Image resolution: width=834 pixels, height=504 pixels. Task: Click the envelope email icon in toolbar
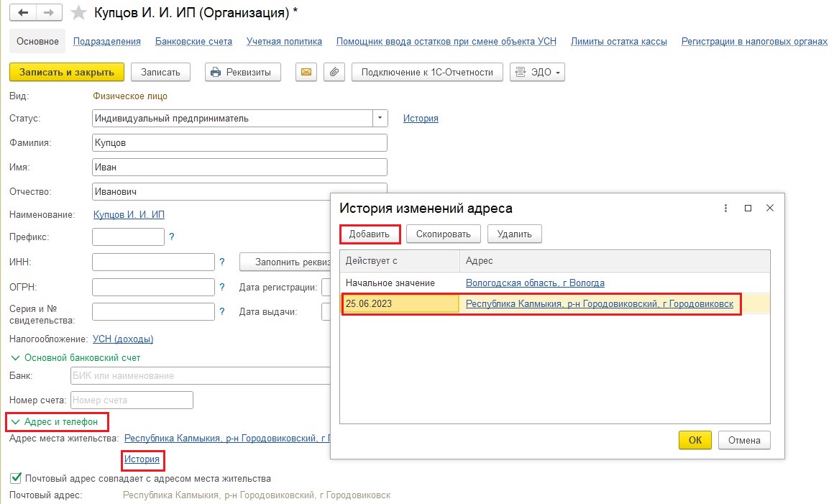click(x=306, y=73)
